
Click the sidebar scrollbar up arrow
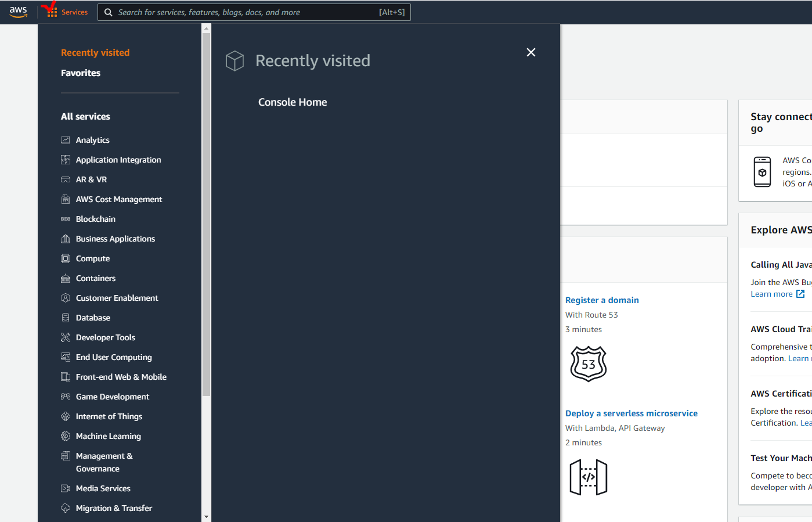206,28
